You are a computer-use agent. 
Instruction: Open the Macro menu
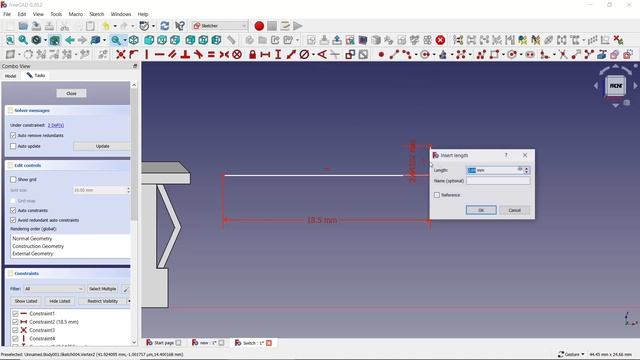[76, 14]
